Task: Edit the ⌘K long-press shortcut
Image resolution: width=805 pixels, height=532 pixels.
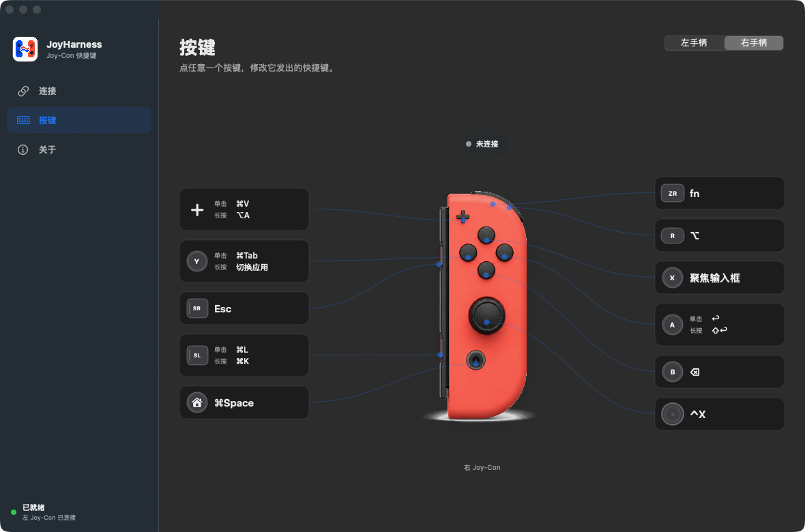Action: coord(242,361)
